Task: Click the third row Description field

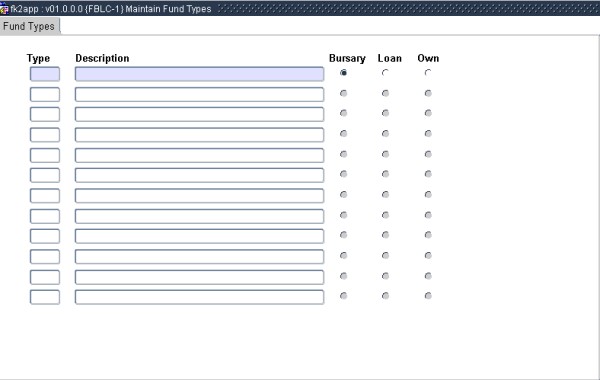Action: 199,114
